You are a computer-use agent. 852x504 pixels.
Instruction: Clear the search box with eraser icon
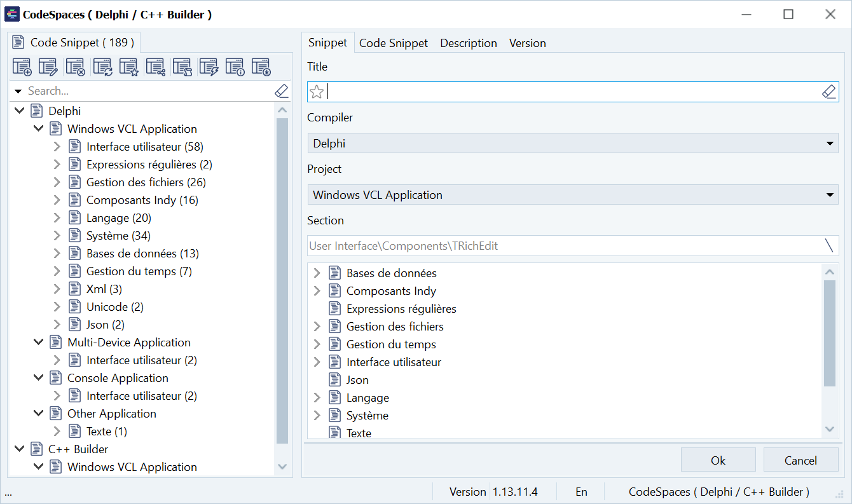click(282, 91)
